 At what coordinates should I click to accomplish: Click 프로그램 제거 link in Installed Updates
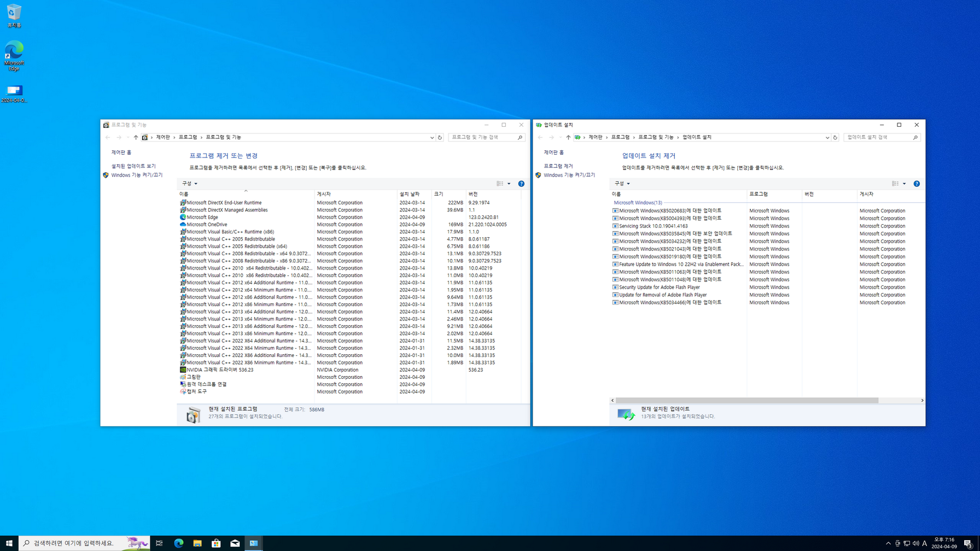[558, 166]
